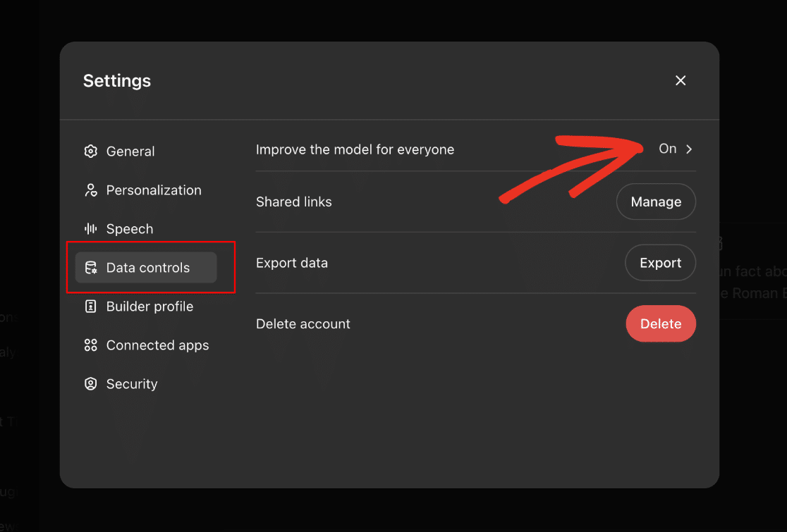Expand Improve the model options via chevron
Image resolution: width=787 pixels, height=532 pixels.
point(688,149)
